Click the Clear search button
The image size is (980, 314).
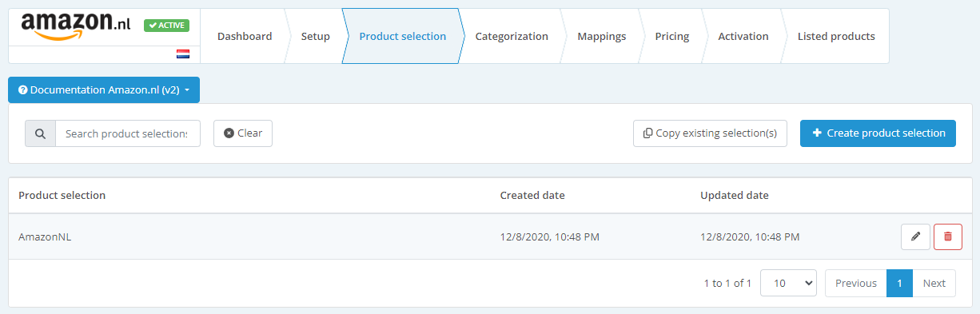click(243, 133)
